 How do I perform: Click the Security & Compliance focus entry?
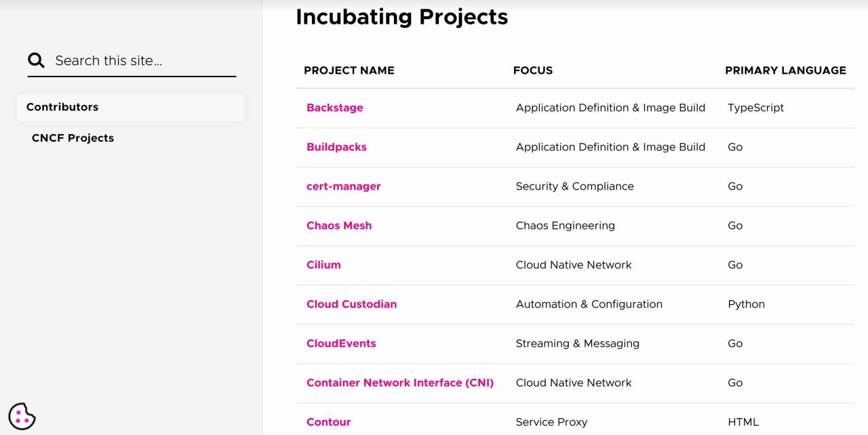pos(574,186)
